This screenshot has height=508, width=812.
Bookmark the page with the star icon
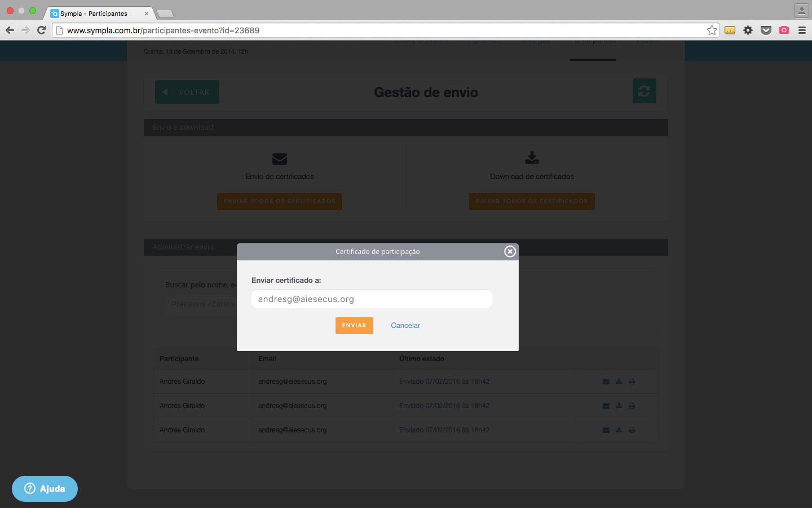point(712,30)
